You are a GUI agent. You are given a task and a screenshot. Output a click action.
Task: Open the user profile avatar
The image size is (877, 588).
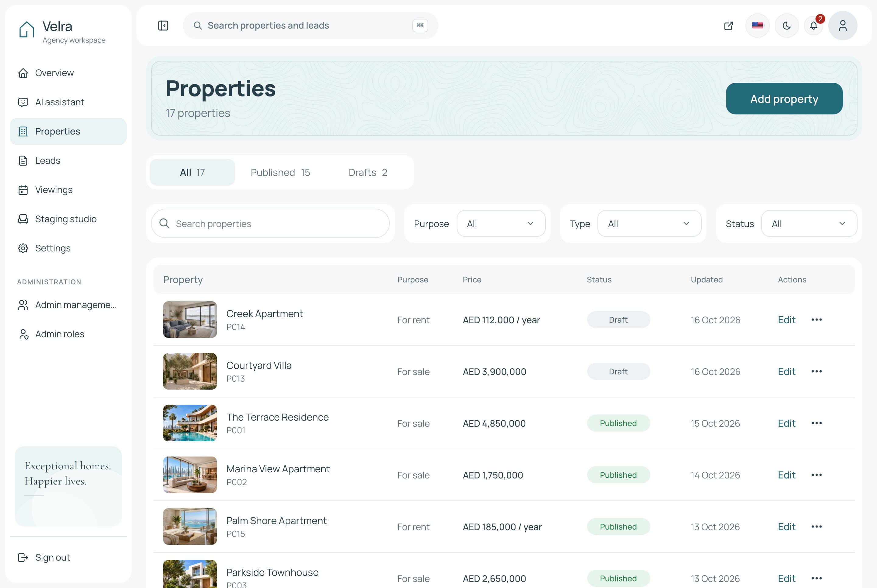pos(843,26)
